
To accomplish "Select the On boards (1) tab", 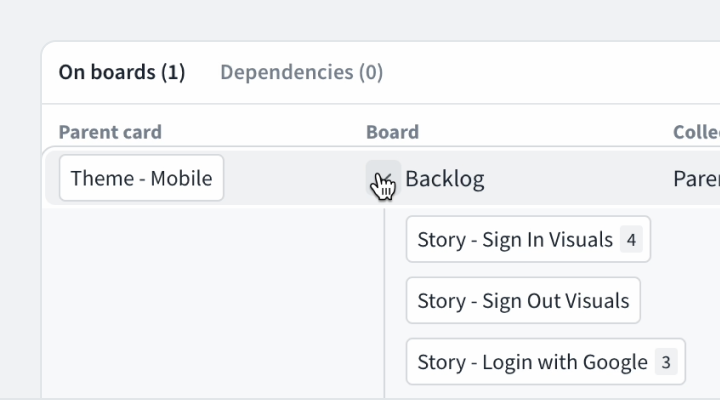I will (122, 72).
